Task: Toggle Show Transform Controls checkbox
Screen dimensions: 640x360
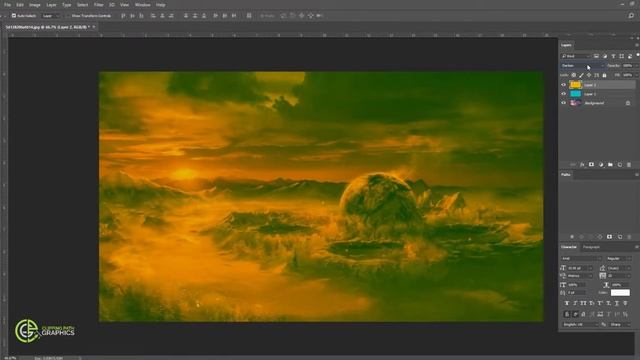Action: [x=68, y=16]
